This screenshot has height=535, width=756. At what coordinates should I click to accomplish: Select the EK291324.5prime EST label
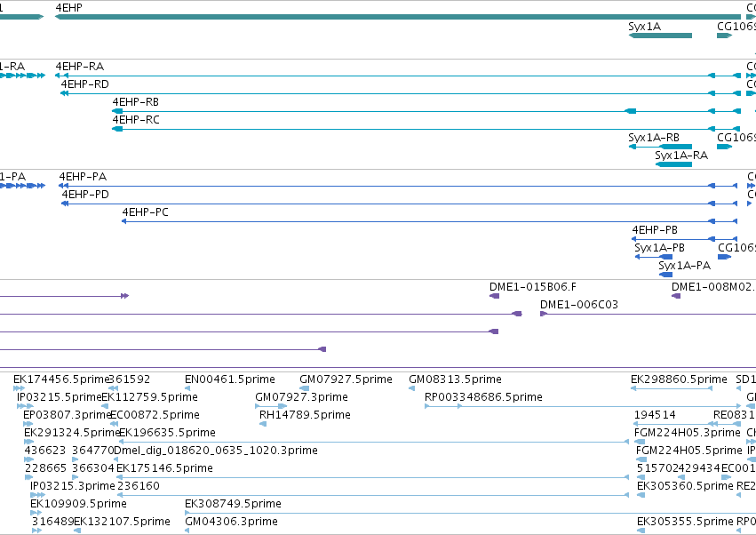72,433
